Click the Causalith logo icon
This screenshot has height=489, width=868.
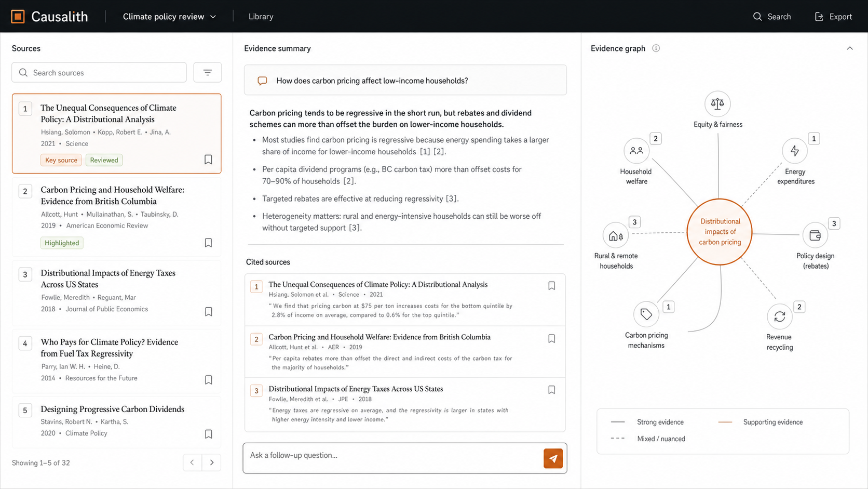click(18, 17)
